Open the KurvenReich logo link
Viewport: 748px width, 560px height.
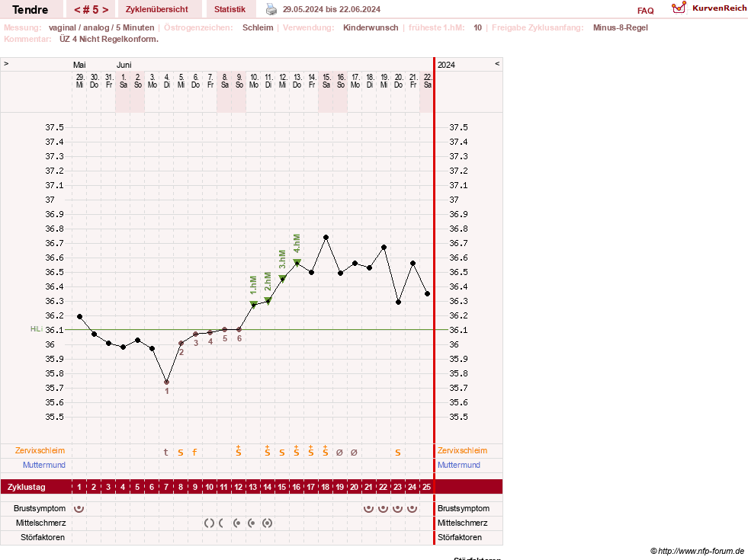[x=708, y=8]
